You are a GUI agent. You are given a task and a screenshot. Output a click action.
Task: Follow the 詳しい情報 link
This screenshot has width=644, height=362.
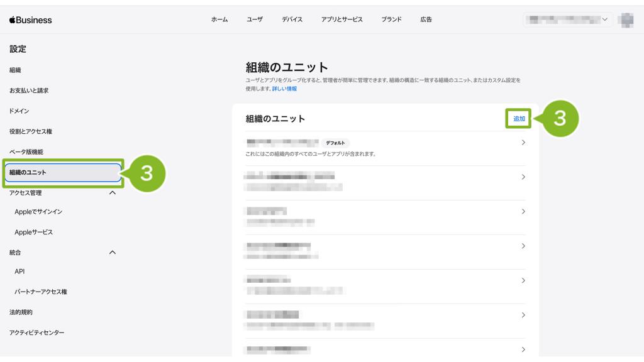(x=284, y=89)
